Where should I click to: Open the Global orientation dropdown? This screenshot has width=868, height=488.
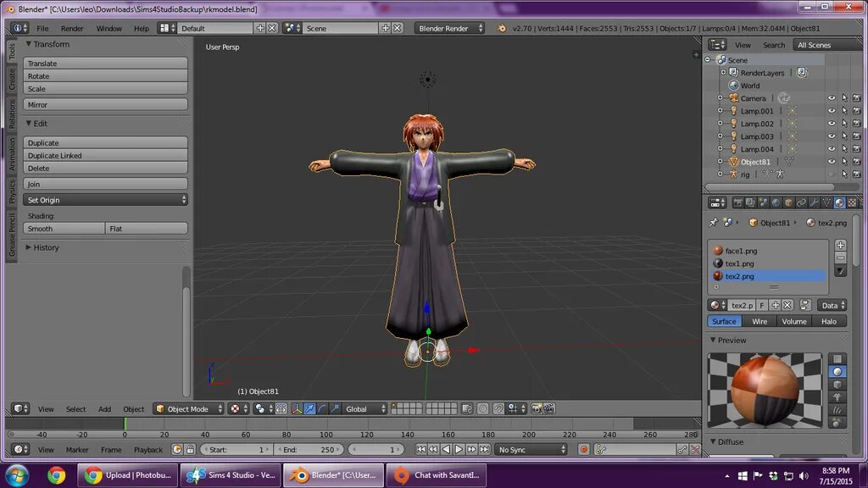coord(364,409)
